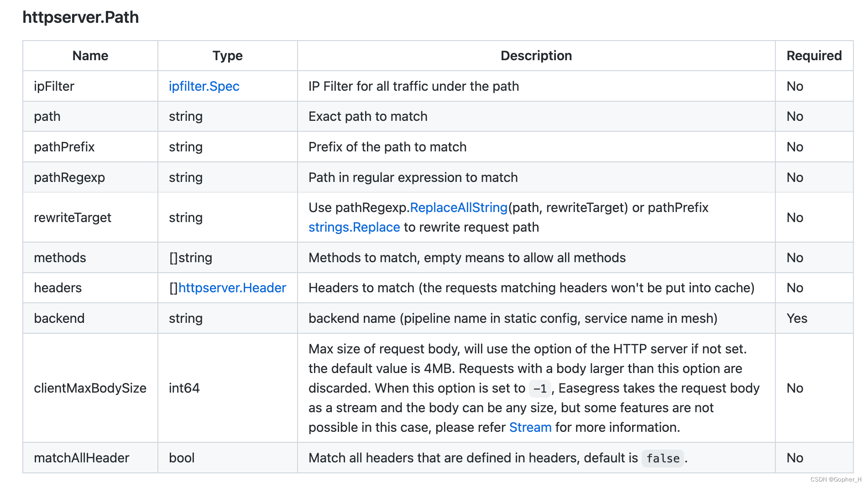868x487 pixels.
Task: Click the Required column header
Action: pyautogui.click(x=814, y=56)
